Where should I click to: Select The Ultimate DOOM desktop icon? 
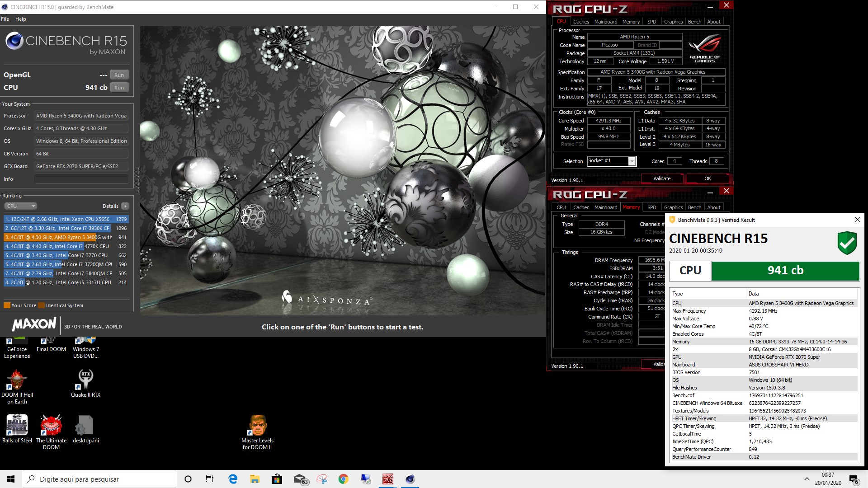pyautogui.click(x=51, y=432)
